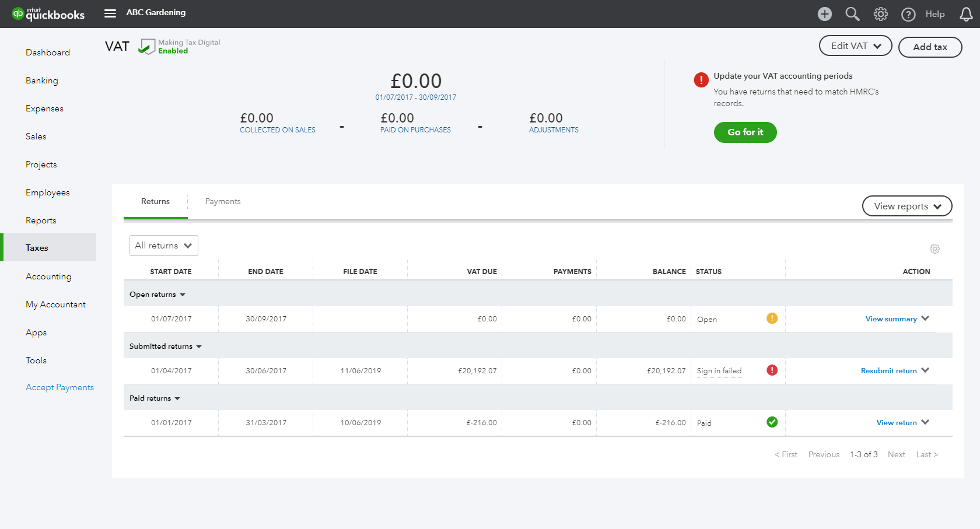Click View return link
The height and width of the screenshot is (529, 980).
point(897,423)
